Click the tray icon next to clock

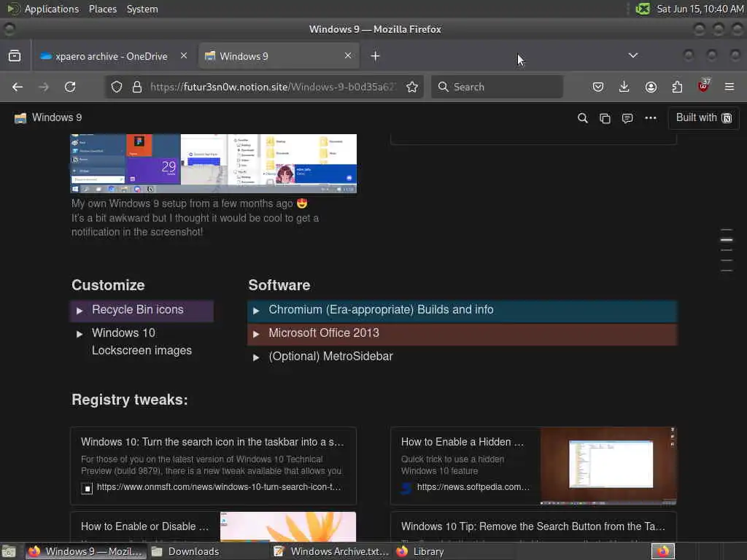(x=643, y=9)
